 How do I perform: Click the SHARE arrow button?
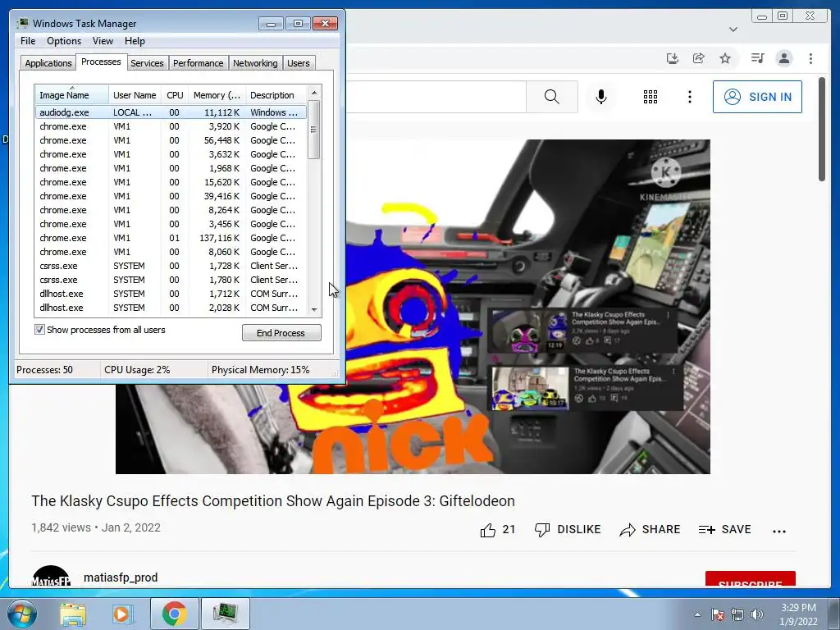coord(650,530)
